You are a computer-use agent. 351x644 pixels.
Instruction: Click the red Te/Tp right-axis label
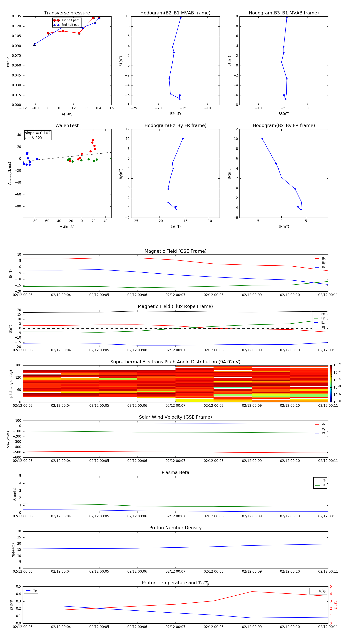(336, 605)
